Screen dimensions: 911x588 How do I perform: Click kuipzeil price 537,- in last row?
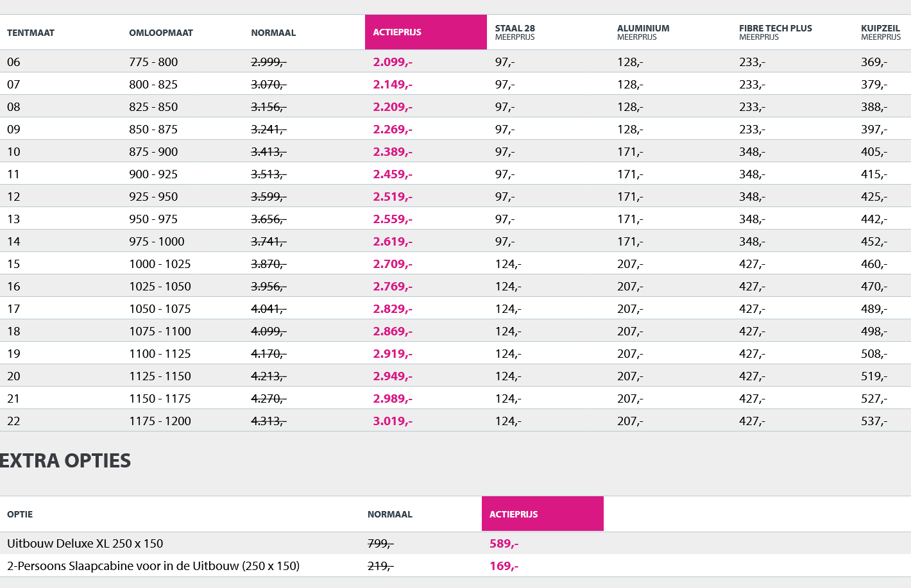874,421
